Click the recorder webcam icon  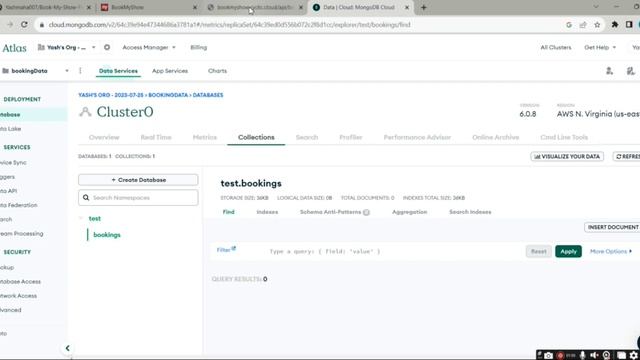607,356
